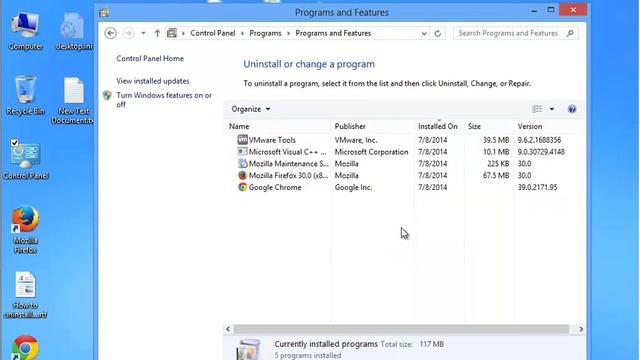Viewport: 640px width, 360px height.
Task: Click the Control Panel icon in address bar
Action: tap(172, 33)
